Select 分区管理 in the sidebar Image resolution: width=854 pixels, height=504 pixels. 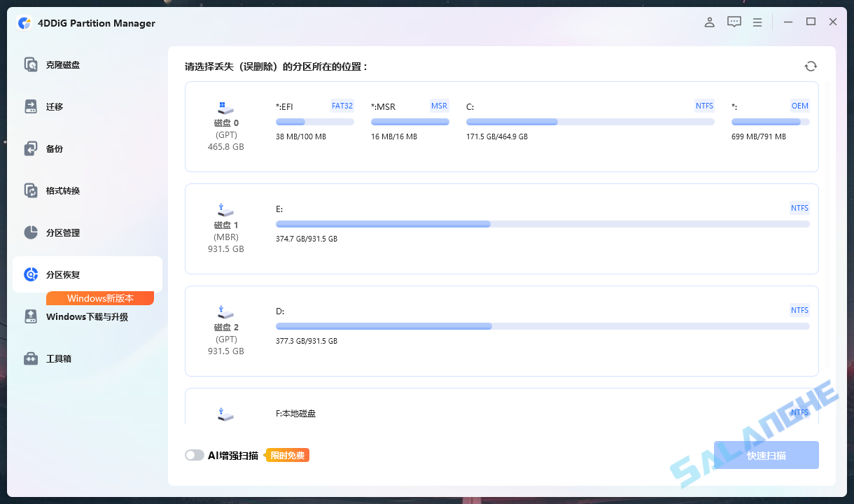click(29, 232)
